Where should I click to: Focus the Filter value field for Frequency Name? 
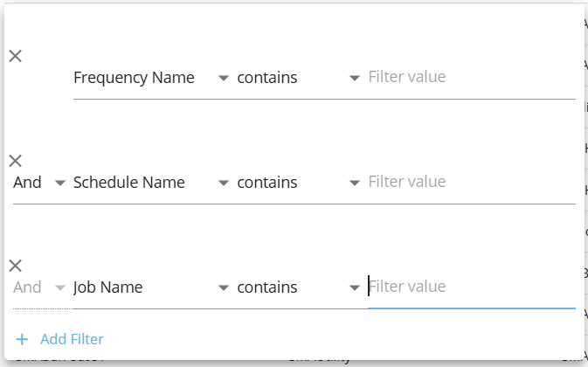click(x=470, y=78)
